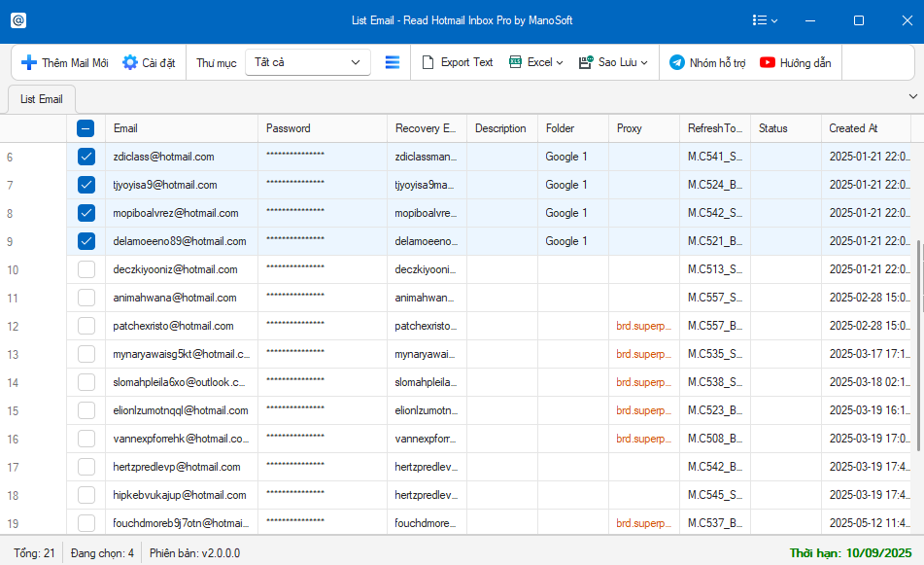The height and width of the screenshot is (565, 924).
Task: Click the Sao Lưu backup icon
Action: point(586,62)
